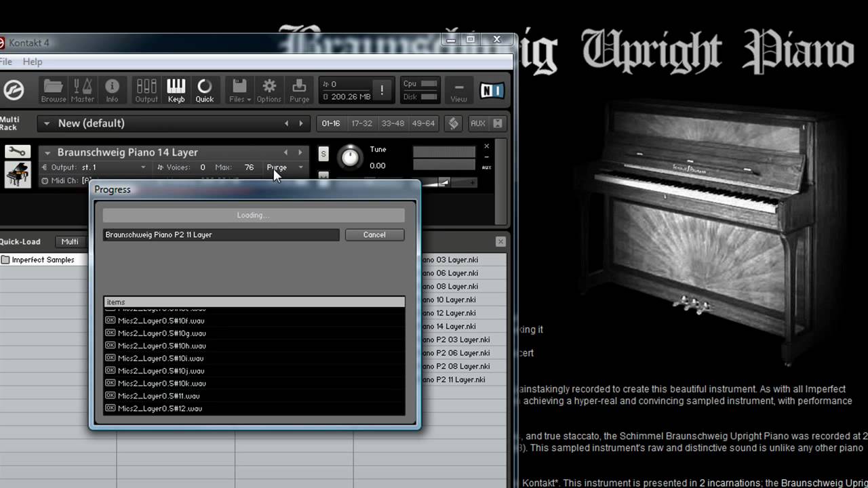Click the Tune value 0.00
The image size is (868, 488).
pyautogui.click(x=378, y=165)
